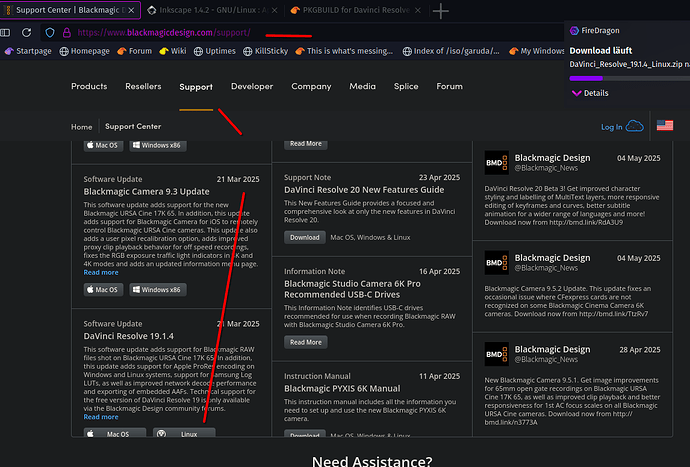
Task: Open the Wiki bookmark
Action: 173,51
